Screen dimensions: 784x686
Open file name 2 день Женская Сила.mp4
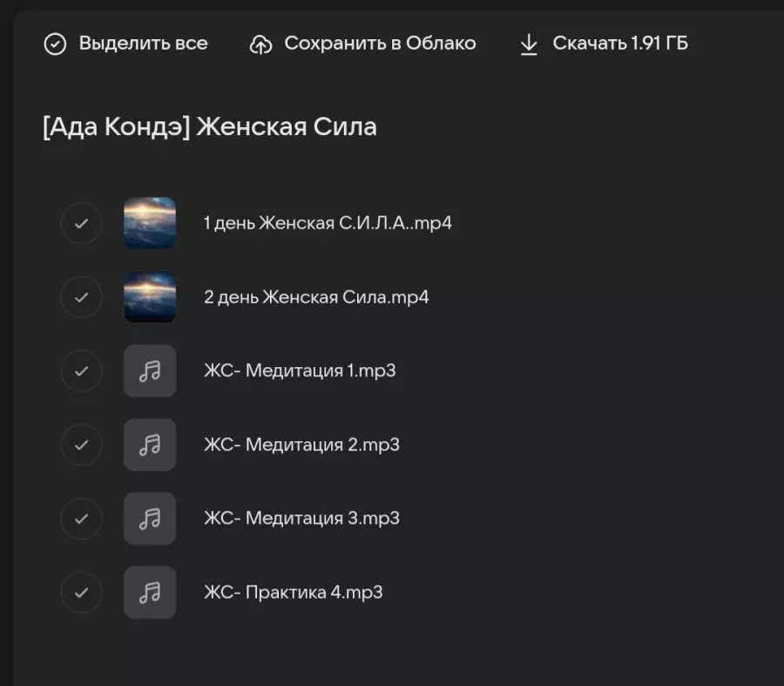(316, 297)
